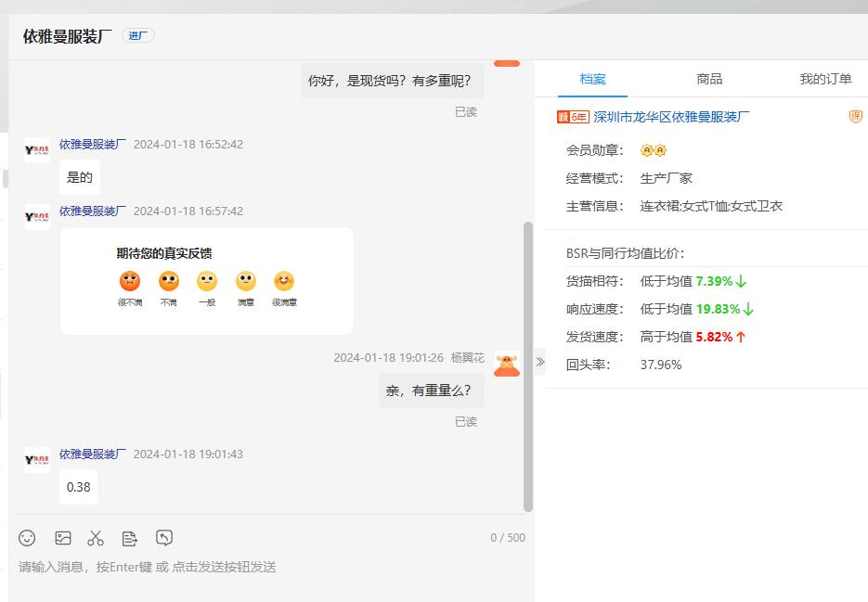This screenshot has width=868, height=602.
Task: Click sender name 依雅曼服装厂 at 19:01:43
Action: pos(93,455)
